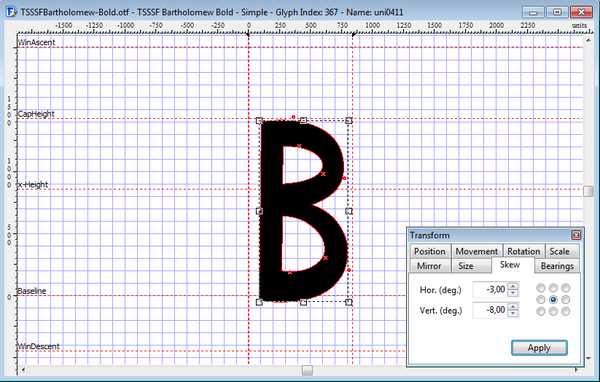Screen dimensions: 600x382
Task: Select the bottom-center anchor radio button
Action: (x=553, y=312)
